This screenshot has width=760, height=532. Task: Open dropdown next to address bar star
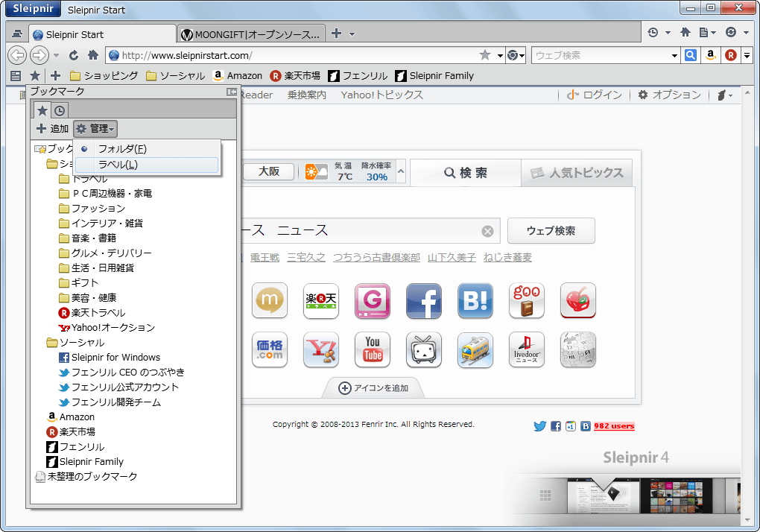500,56
